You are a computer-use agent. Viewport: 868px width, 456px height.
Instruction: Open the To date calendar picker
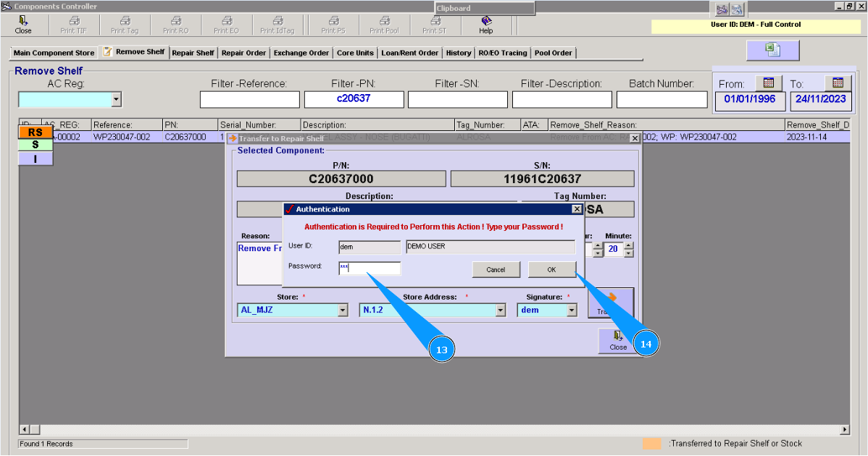(838, 83)
